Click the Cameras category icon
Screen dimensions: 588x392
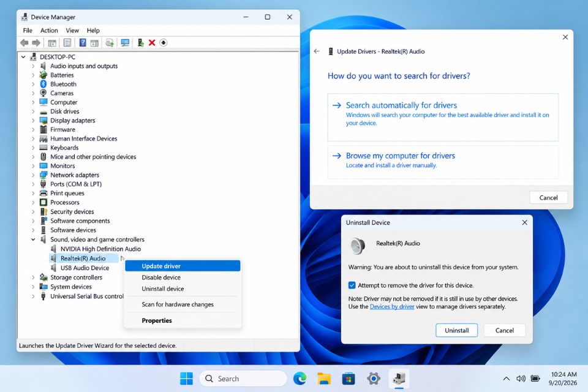pyautogui.click(x=43, y=93)
